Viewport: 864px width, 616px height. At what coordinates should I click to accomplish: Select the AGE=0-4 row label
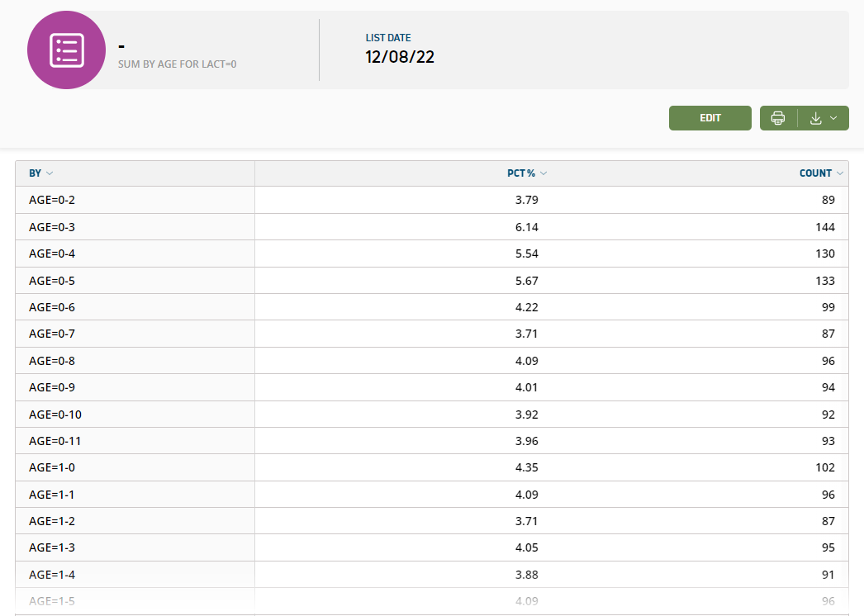pyautogui.click(x=52, y=254)
